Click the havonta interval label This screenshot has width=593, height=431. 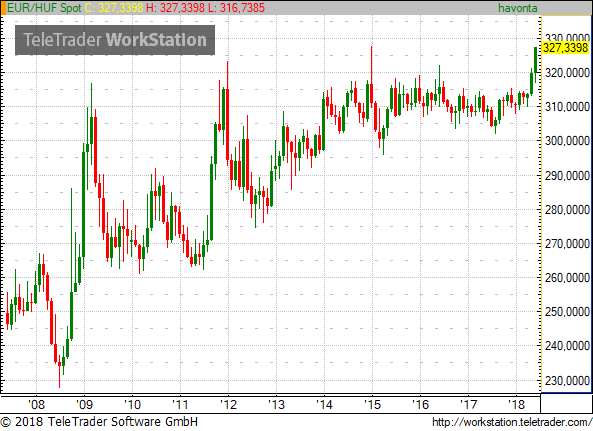click(x=517, y=8)
